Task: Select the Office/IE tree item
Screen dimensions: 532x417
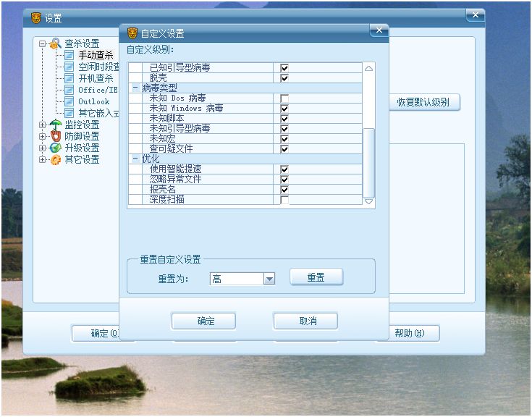Action: (98, 90)
